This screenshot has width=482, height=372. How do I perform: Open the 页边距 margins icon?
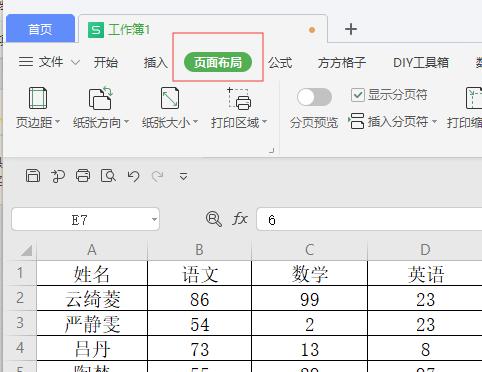38,98
